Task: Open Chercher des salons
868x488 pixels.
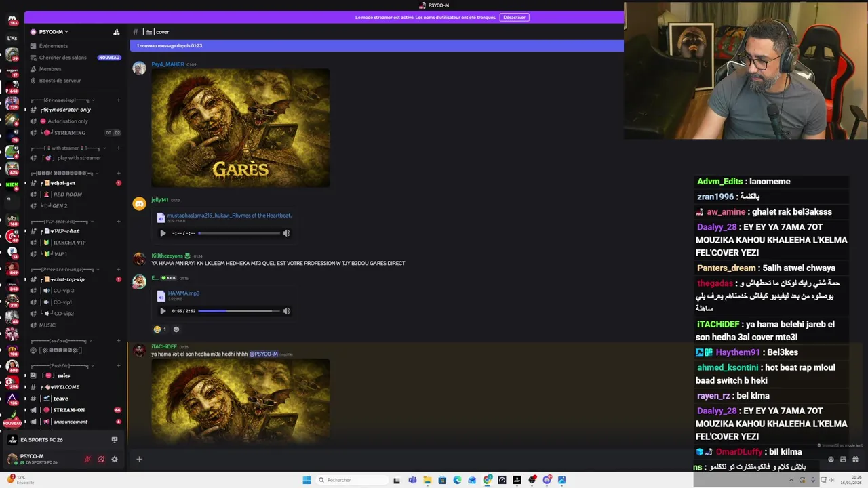Action: point(62,58)
